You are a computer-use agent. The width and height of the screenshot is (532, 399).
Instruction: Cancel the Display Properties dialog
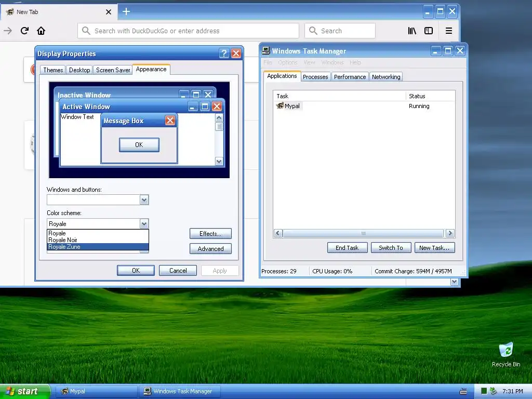point(178,270)
